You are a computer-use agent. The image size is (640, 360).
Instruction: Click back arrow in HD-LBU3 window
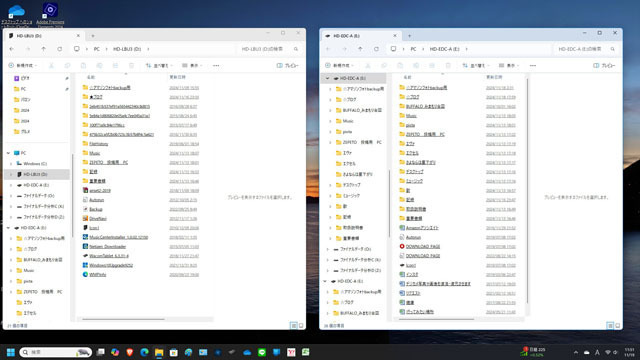(12, 49)
